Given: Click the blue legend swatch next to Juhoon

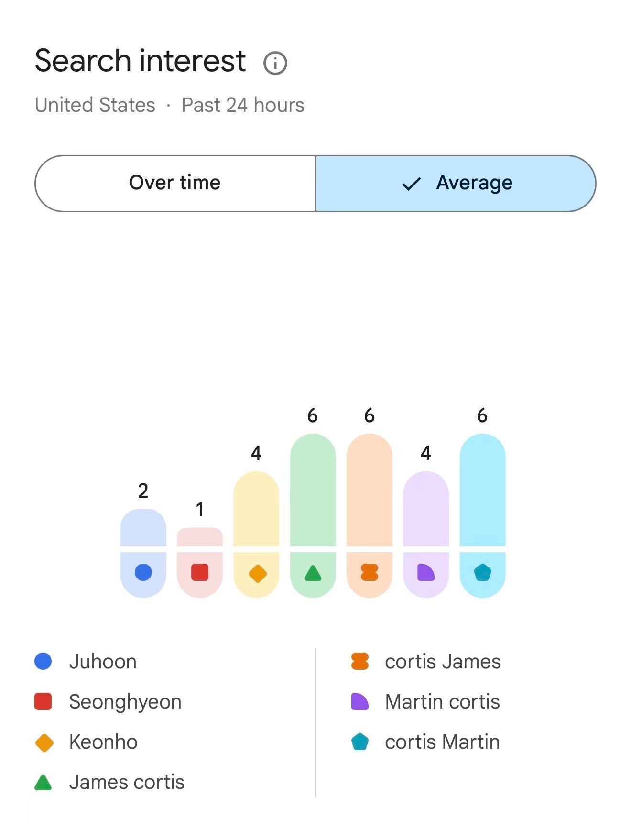Looking at the screenshot, I should pos(44,662).
